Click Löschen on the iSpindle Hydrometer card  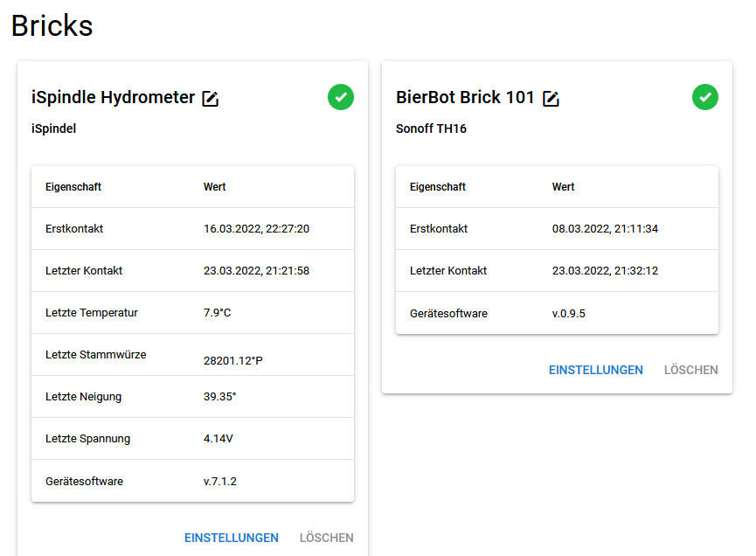coord(326,538)
